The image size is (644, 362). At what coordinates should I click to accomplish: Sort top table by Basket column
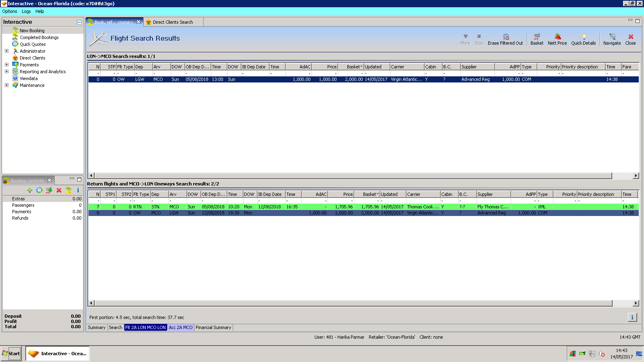(x=351, y=67)
